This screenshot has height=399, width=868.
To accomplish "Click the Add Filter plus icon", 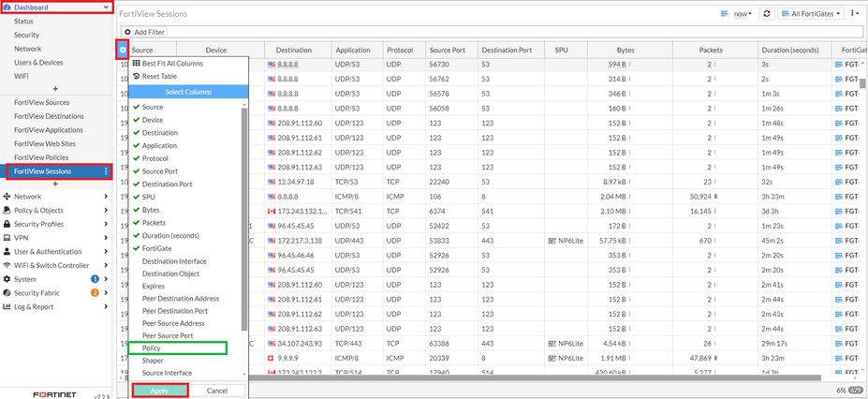I will [128, 32].
